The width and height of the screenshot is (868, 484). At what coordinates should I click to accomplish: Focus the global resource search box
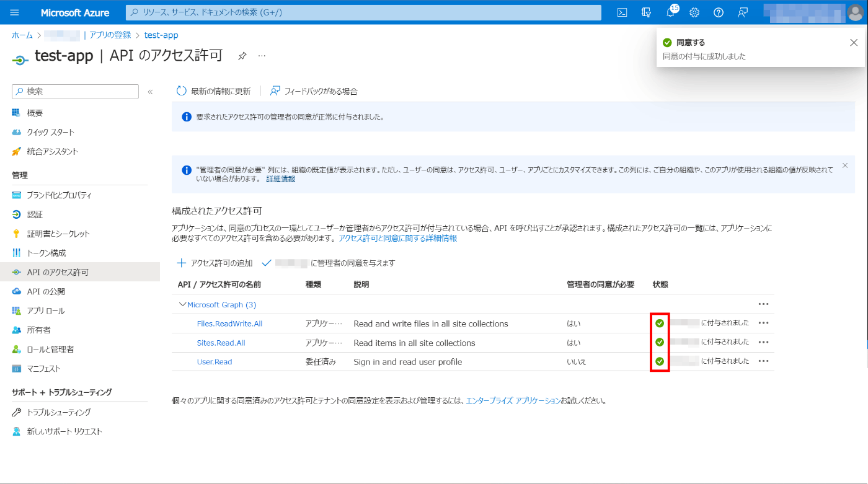click(363, 12)
